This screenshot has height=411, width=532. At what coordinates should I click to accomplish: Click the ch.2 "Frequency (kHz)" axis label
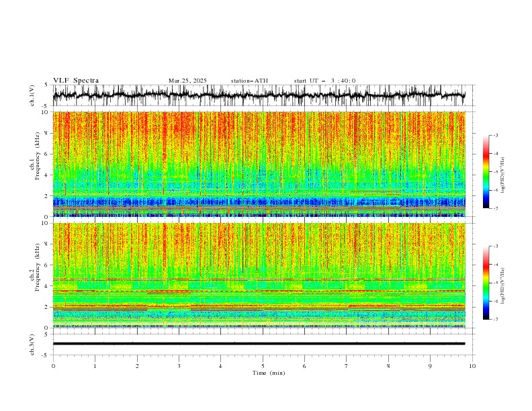(x=38, y=267)
